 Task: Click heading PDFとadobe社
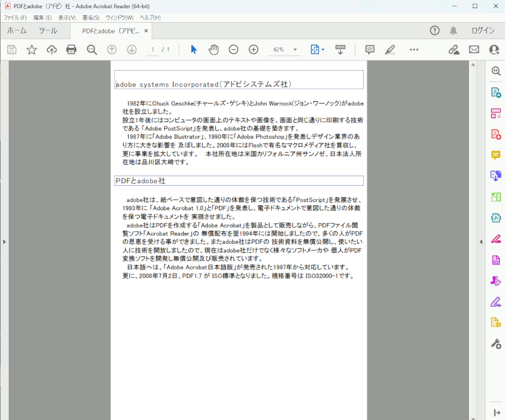pos(140,181)
